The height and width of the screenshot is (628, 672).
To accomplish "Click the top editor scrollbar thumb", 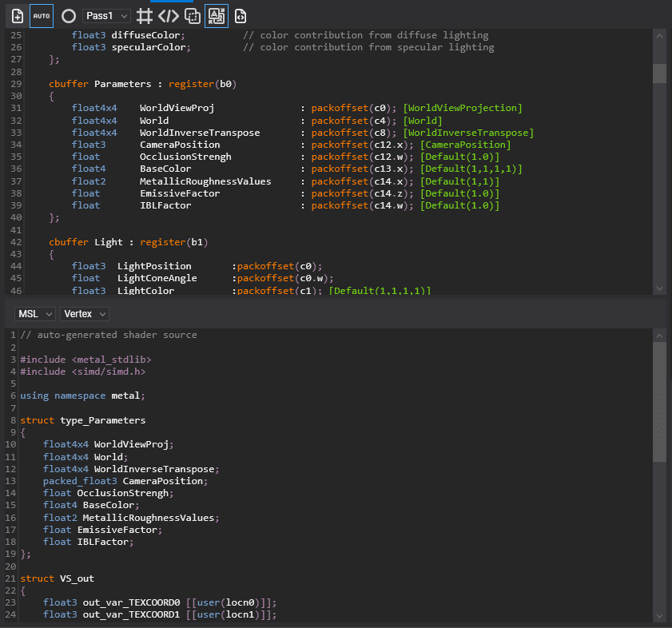I will (659, 74).
